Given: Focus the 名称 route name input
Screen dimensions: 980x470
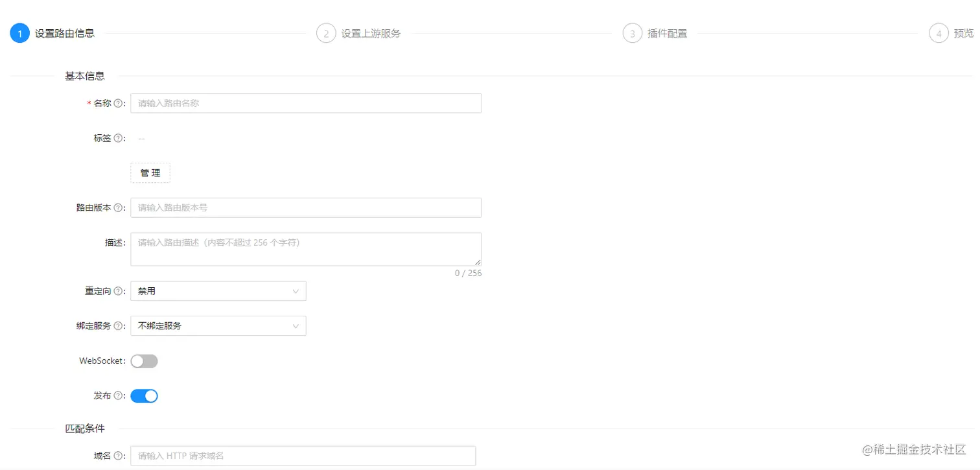Looking at the screenshot, I should pyautogui.click(x=306, y=103).
